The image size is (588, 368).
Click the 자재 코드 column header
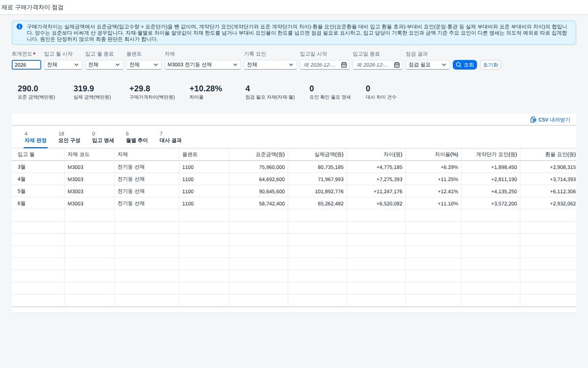click(x=90, y=155)
